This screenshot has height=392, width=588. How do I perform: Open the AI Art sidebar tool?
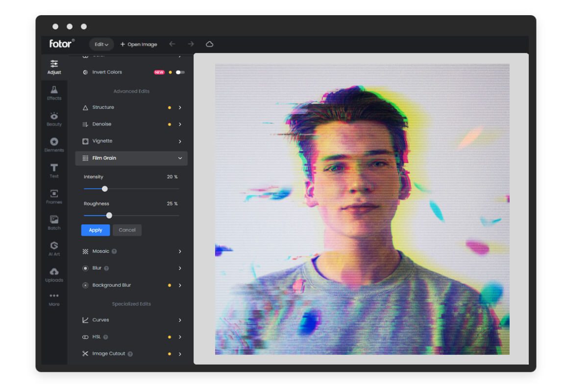click(54, 249)
